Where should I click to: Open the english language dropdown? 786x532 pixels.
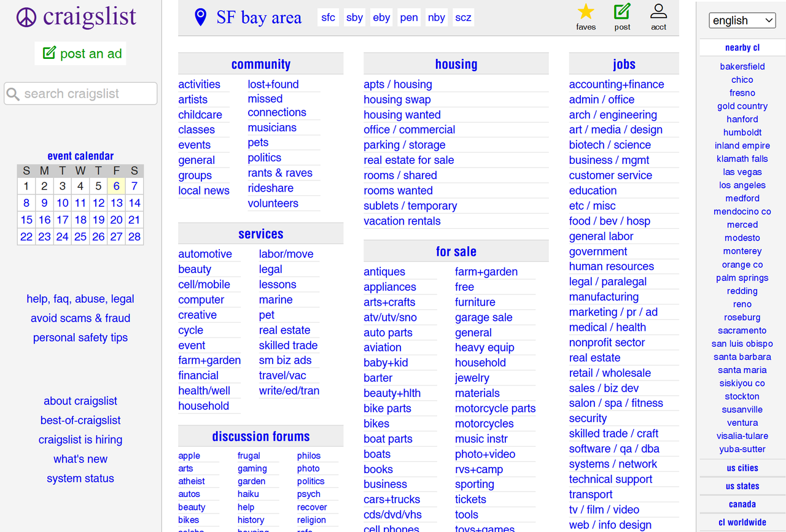click(x=742, y=20)
